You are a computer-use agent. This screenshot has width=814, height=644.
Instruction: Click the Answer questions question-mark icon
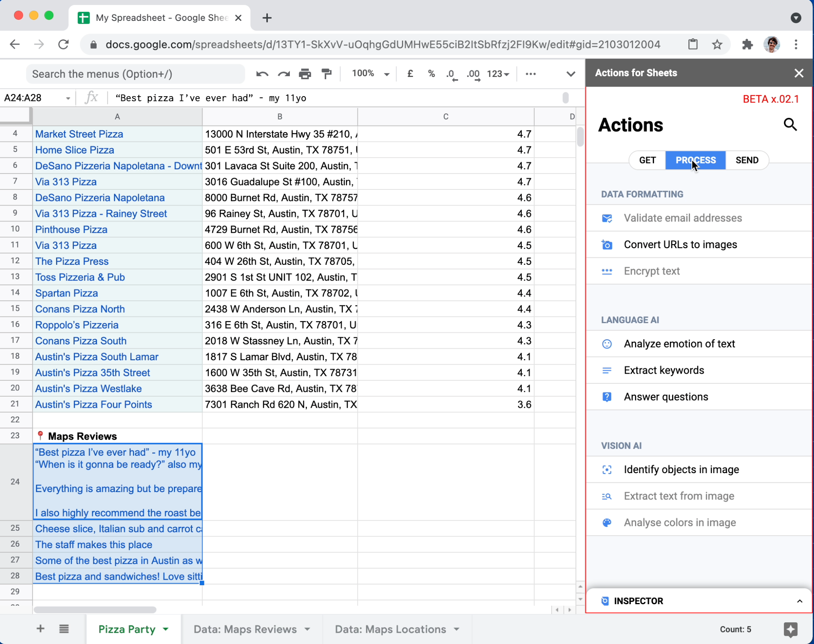pyautogui.click(x=607, y=397)
